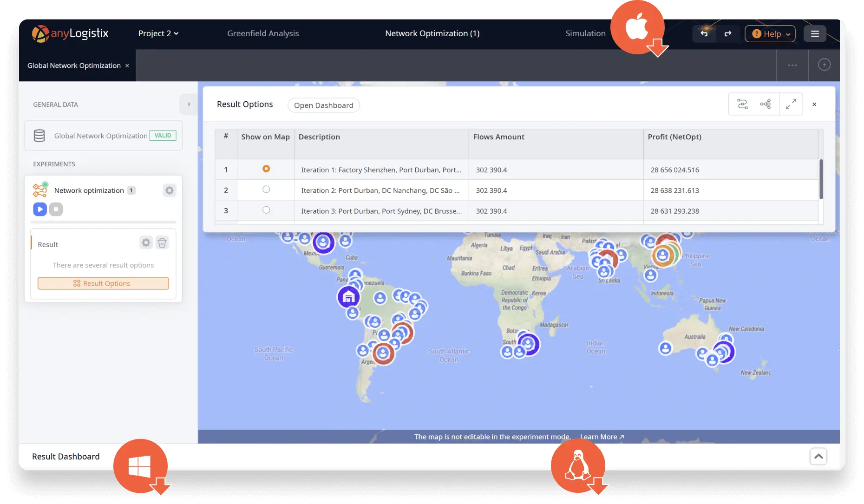Open the hamburger main menu
This screenshot has height=504, width=864.
click(x=815, y=33)
